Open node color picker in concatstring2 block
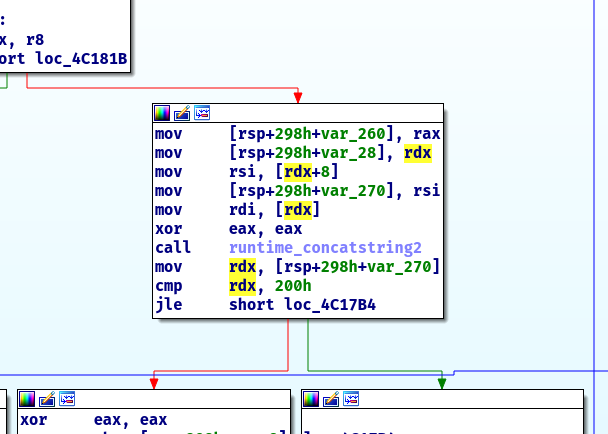This screenshot has height=434, width=608. pos(162,113)
